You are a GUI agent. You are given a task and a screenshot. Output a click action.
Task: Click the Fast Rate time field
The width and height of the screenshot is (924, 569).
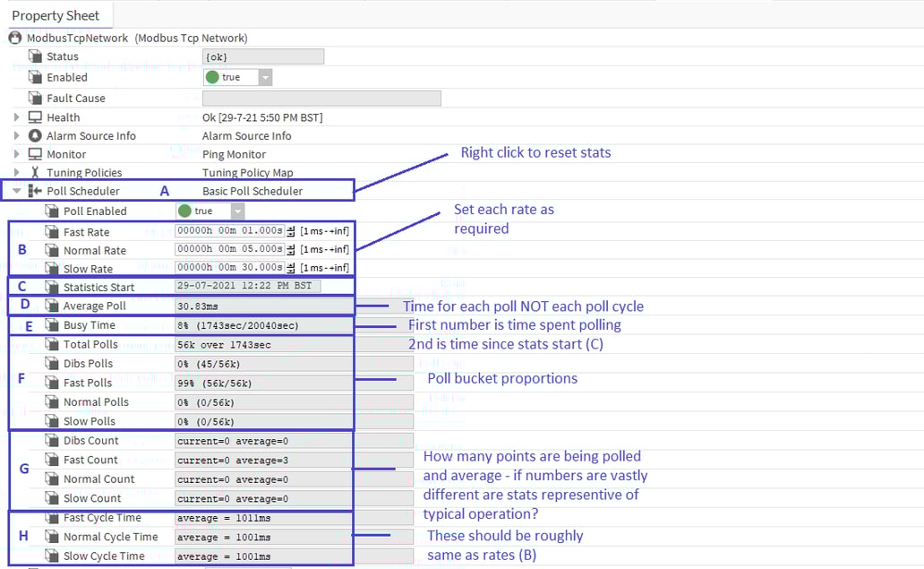coord(230,232)
